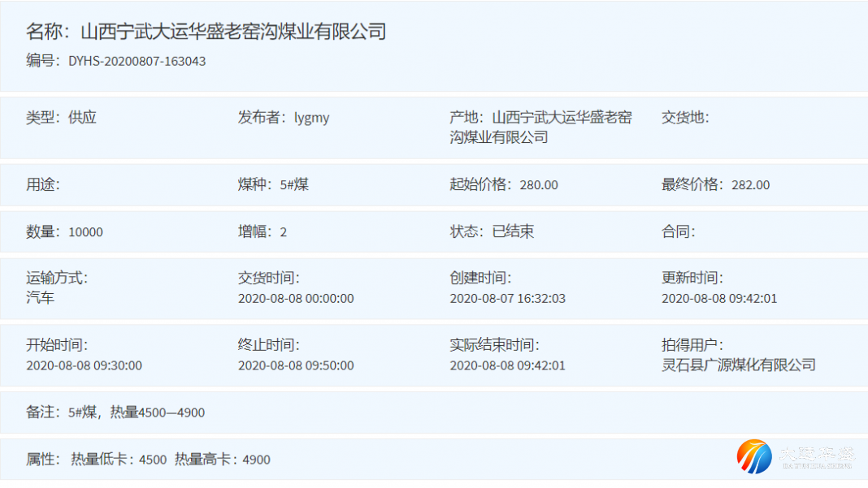Click the creation time 2020-08-07 16:32:03
This screenshot has width=868, height=488.
[x=507, y=298]
